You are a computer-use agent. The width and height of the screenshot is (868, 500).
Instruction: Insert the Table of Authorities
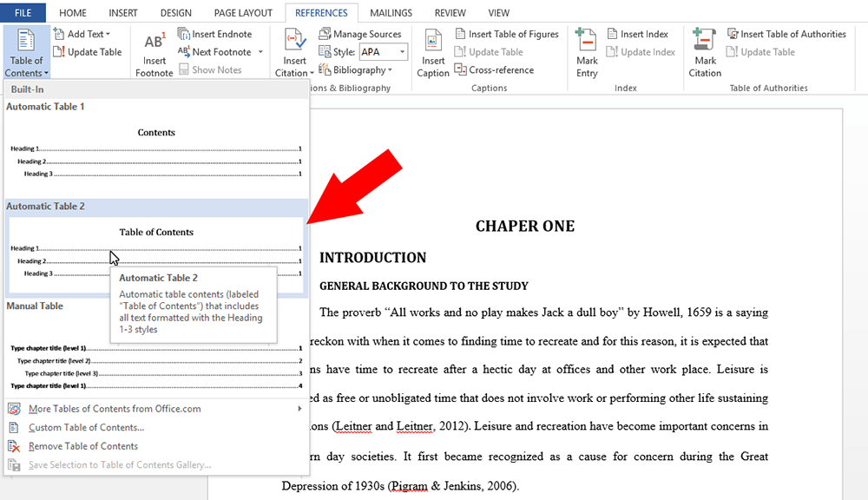(x=786, y=34)
